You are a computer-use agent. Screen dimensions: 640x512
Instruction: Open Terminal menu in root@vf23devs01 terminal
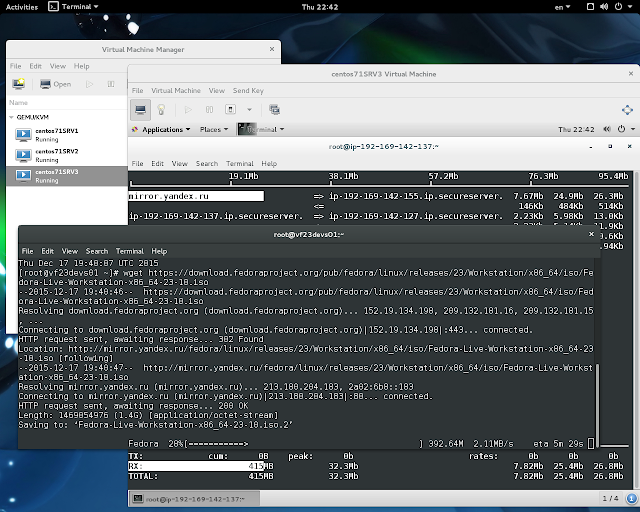click(x=129, y=251)
